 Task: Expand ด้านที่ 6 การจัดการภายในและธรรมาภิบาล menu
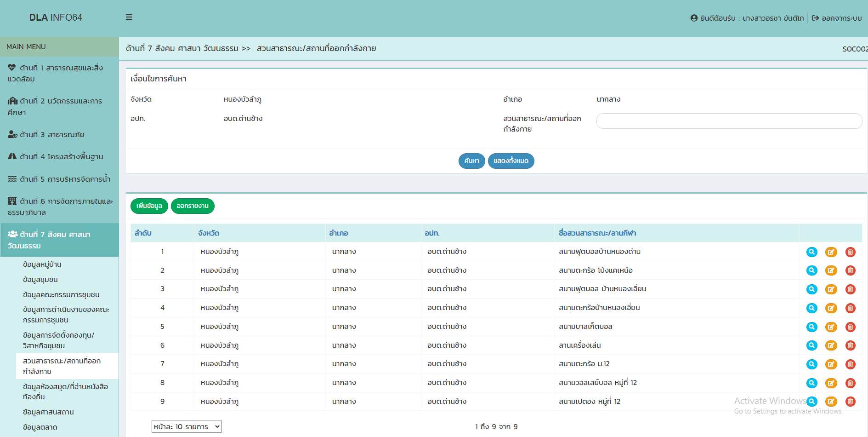click(x=59, y=207)
